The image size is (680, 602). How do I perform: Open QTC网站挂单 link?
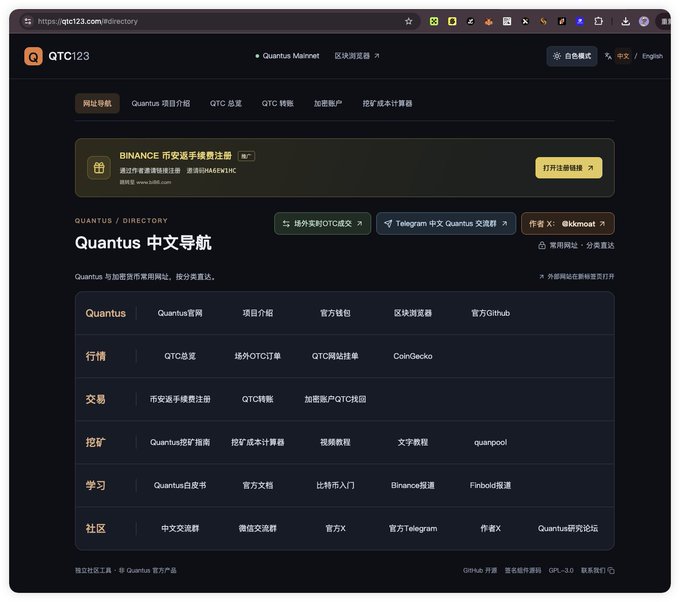pos(335,356)
